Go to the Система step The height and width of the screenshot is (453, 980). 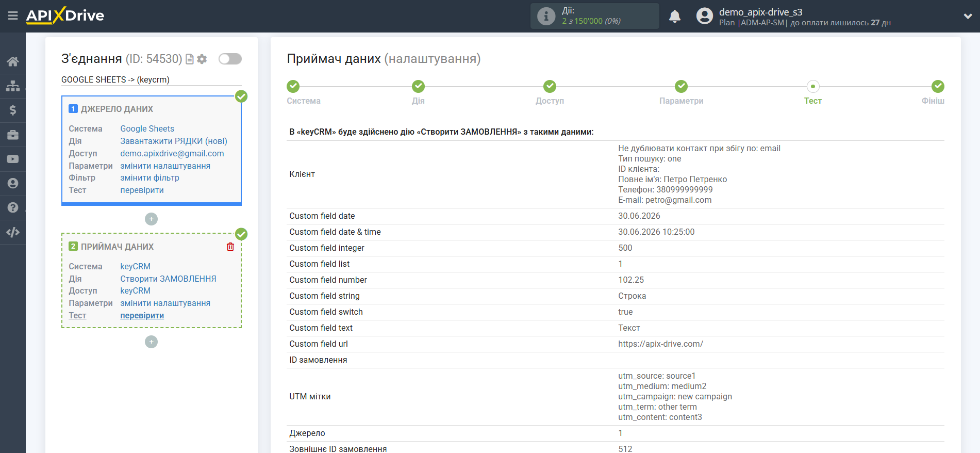(x=293, y=86)
